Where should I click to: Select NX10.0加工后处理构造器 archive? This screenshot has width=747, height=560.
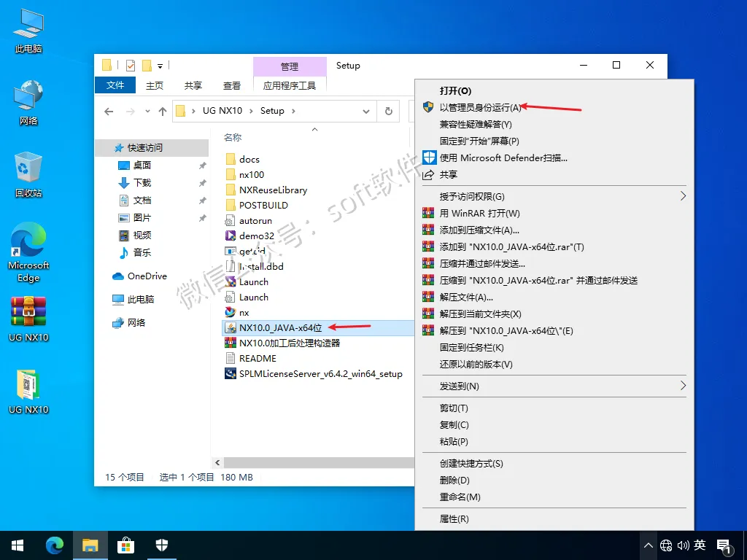point(289,343)
